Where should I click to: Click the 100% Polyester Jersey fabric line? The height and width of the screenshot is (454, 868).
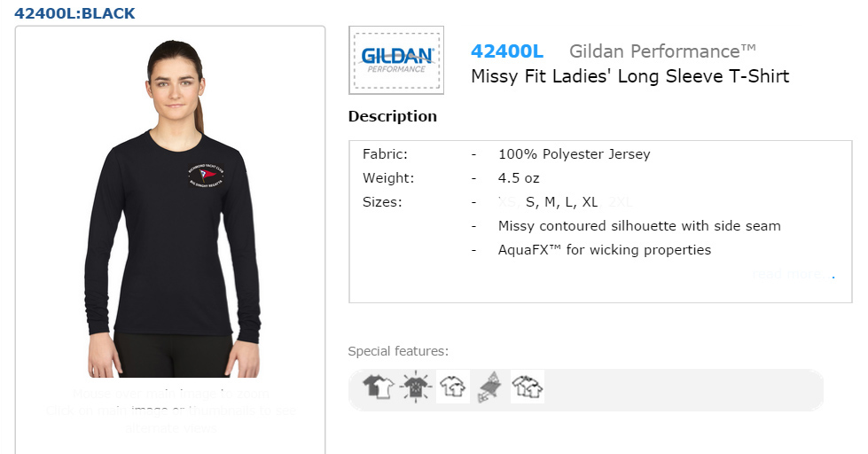(574, 154)
